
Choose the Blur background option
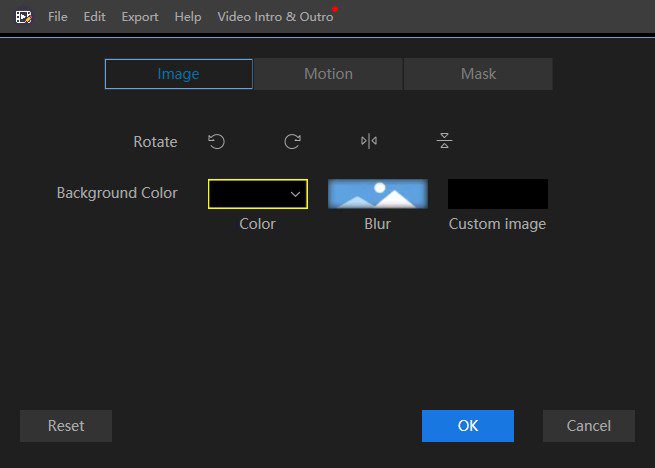coord(377,194)
